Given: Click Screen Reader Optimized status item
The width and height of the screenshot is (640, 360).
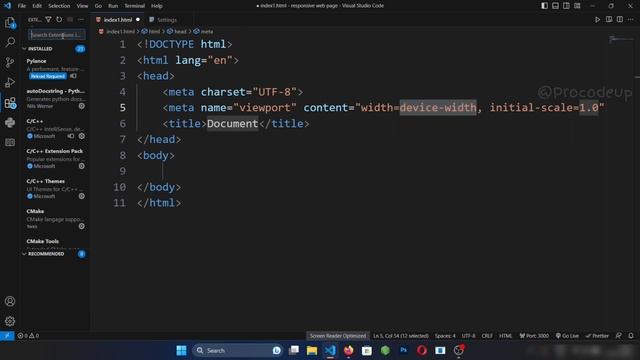Looking at the screenshot, I should pyautogui.click(x=338, y=336).
